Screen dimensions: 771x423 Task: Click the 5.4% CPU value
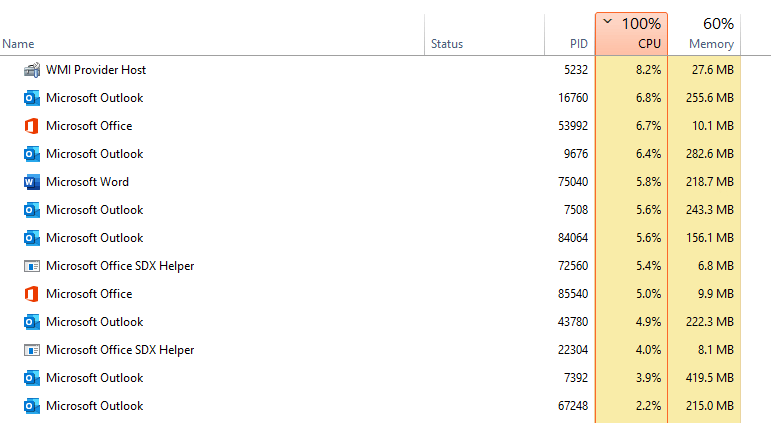(x=648, y=266)
